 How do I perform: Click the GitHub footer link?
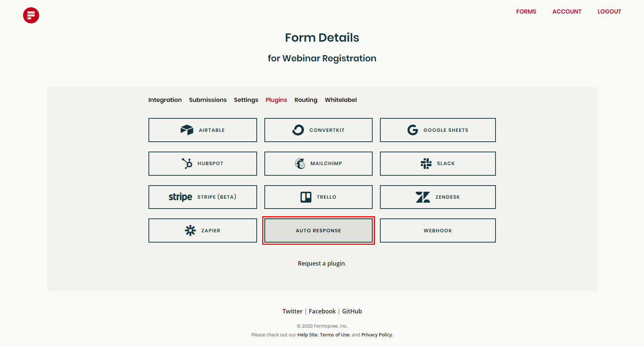point(352,311)
